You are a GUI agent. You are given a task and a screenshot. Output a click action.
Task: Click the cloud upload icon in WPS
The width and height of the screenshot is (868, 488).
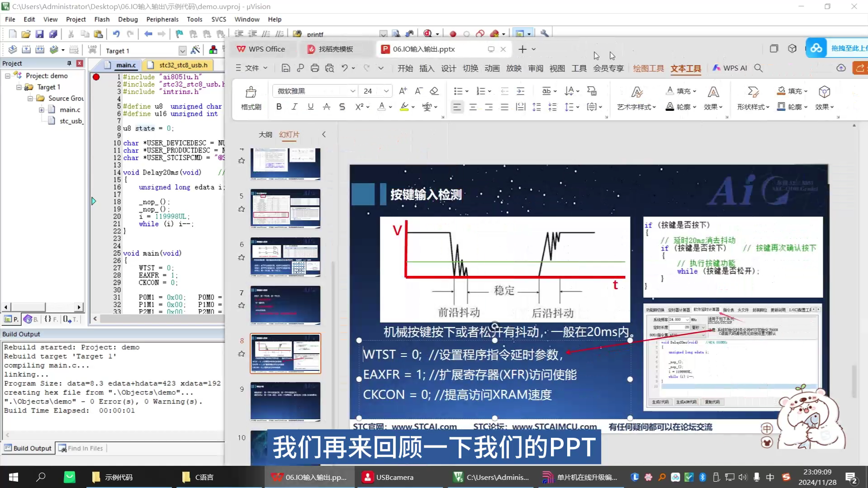tap(841, 68)
